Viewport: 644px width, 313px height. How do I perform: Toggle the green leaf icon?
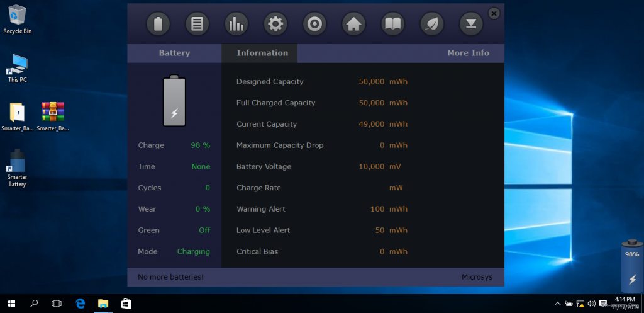click(x=431, y=24)
